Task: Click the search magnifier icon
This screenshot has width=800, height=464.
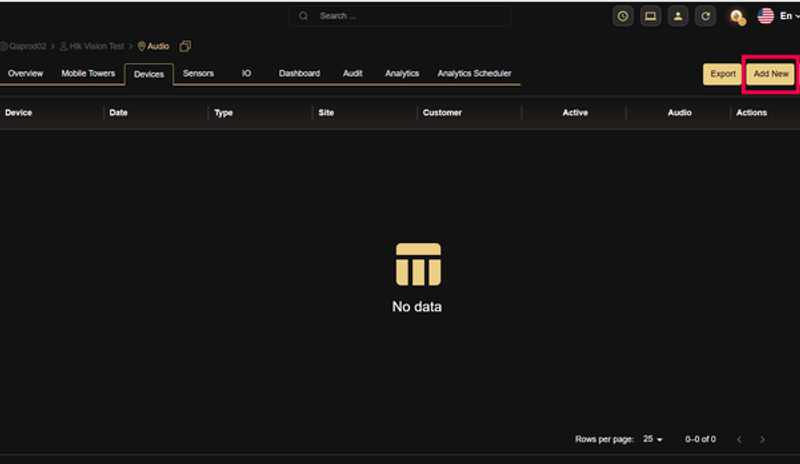Action: pos(304,16)
